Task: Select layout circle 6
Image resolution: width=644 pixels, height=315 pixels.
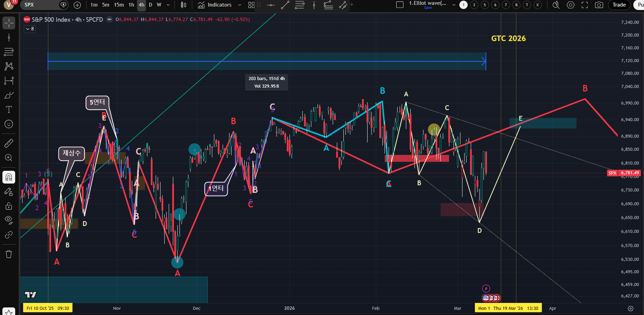Action: click(x=495, y=5)
